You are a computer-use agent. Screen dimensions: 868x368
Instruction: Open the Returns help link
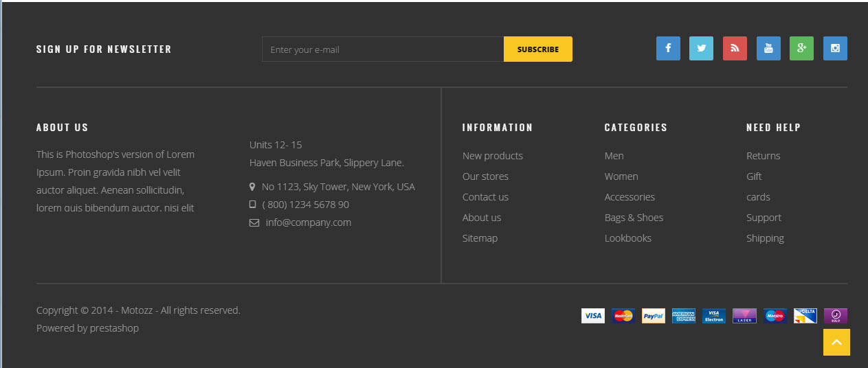pyautogui.click(x=763, y=156)
